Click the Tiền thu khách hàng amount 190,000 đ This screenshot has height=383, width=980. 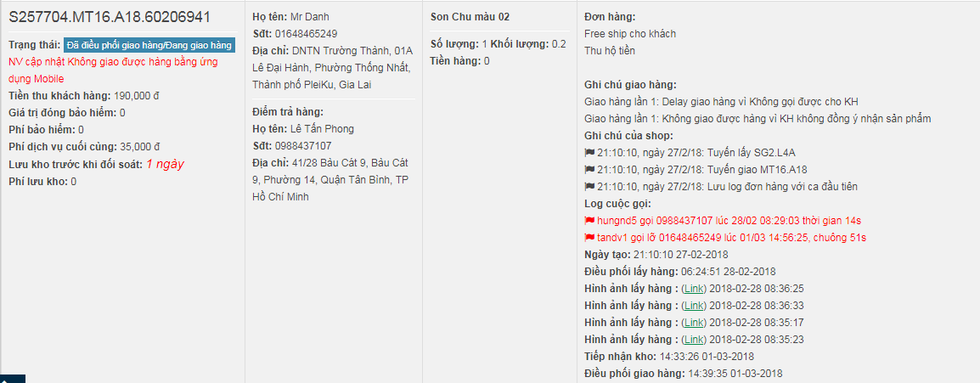click(137, 96)
